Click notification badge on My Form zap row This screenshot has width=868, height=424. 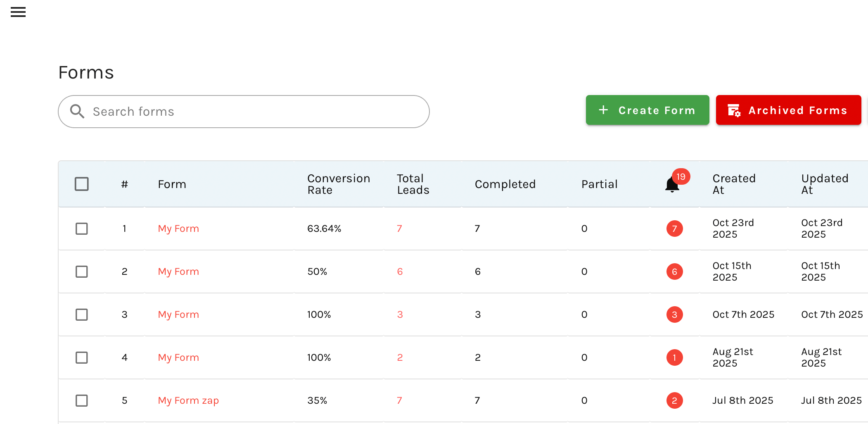pos(674,400)
